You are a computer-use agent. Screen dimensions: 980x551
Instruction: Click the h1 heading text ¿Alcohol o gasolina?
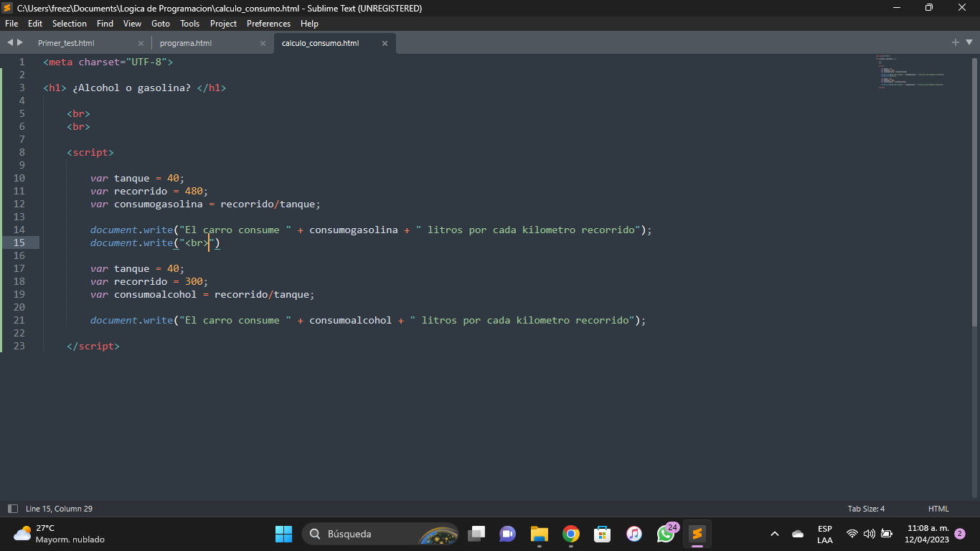click(x=132, y=88)
